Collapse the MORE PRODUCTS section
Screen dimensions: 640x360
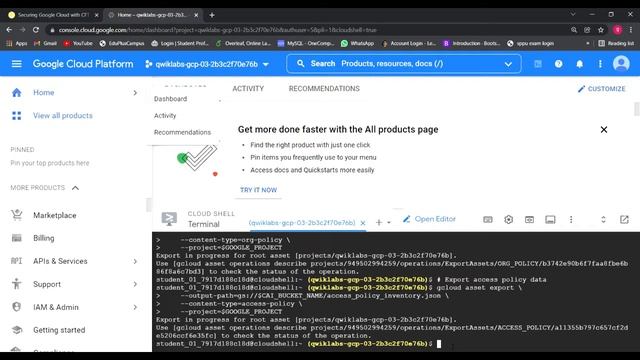(76, 188)
